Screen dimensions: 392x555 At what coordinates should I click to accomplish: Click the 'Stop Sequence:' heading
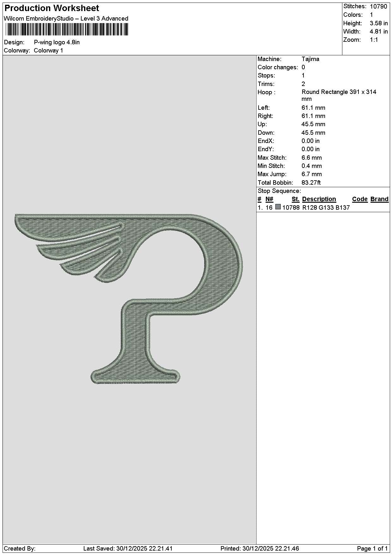(279, 191)
